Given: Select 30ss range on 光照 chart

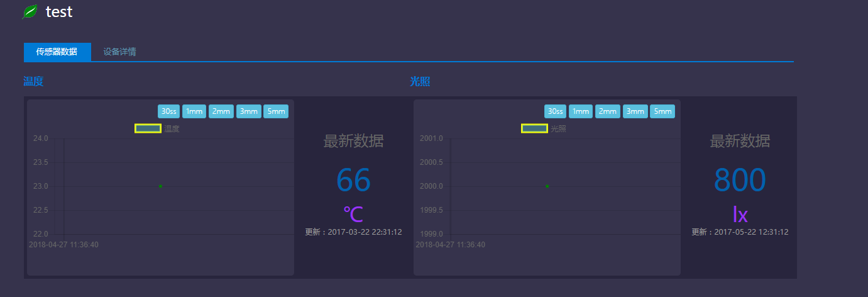Looking at the screenshot, I should (x=555, y=111).
